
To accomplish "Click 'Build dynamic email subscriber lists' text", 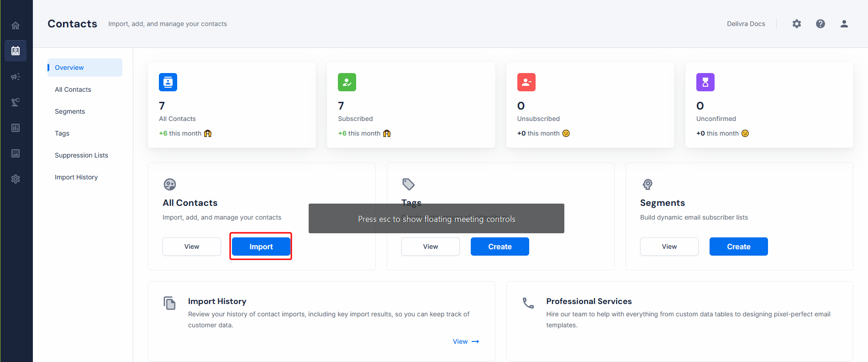I will pos(694,217).
